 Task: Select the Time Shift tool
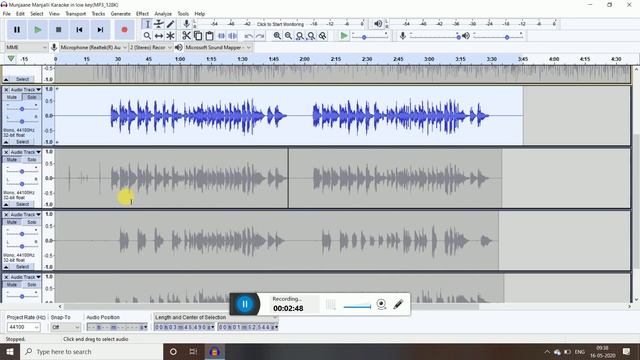159,36
